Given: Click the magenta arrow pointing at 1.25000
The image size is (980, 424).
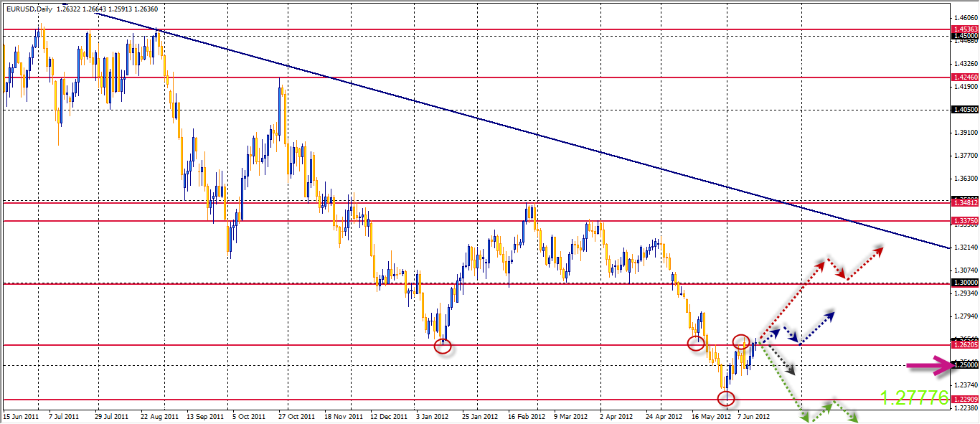Looking at the screenshot, I should click(x=930, y=366).
